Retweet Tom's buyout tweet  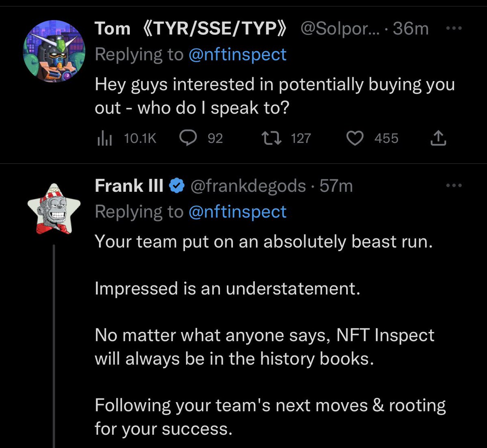pyautogui.click(x=272, y=139)
